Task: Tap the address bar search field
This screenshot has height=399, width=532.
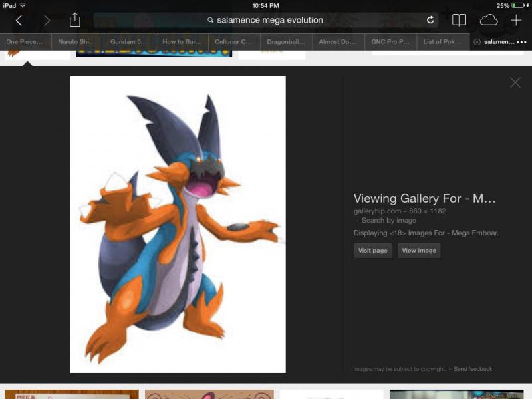Action: [x=265, y=20]
